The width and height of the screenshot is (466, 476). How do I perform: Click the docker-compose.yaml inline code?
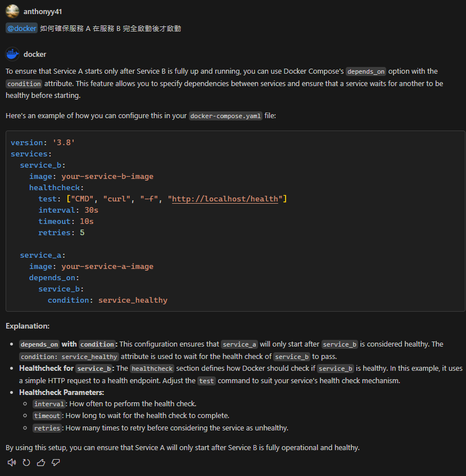225,116
